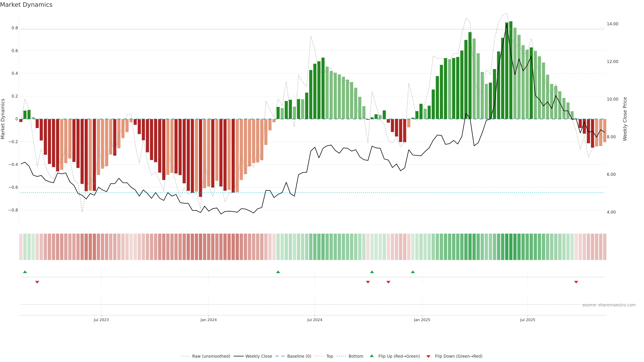
Task: Click the leftmost green flip-up triangle marker
Action: point(25,272)
